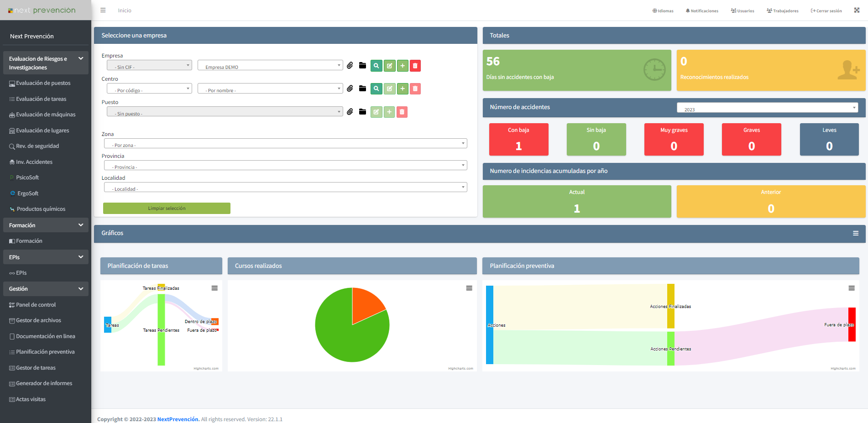Open Cursos realizados chart menu icon

click(469, 288)
